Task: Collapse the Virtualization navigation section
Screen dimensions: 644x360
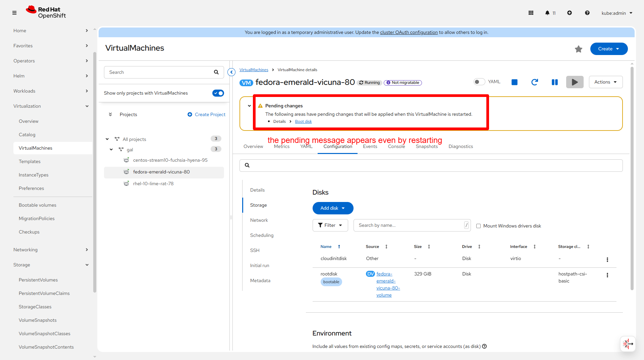Action: [51, 106]
